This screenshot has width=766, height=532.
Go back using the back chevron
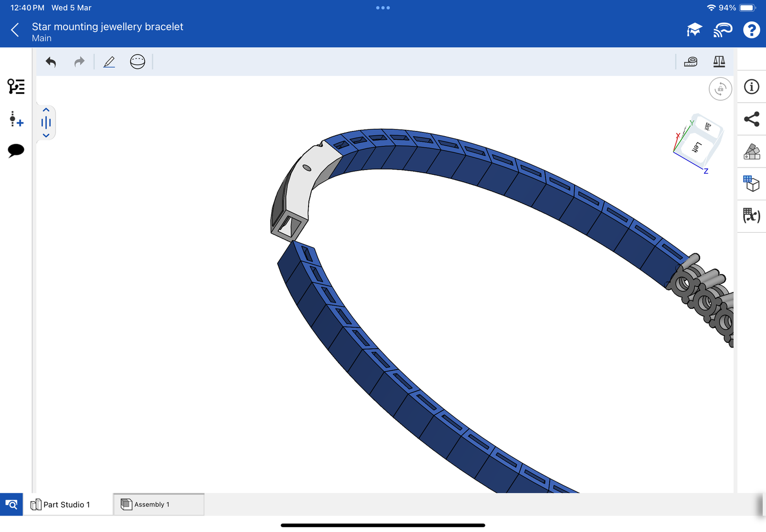(x=15, y=30)
